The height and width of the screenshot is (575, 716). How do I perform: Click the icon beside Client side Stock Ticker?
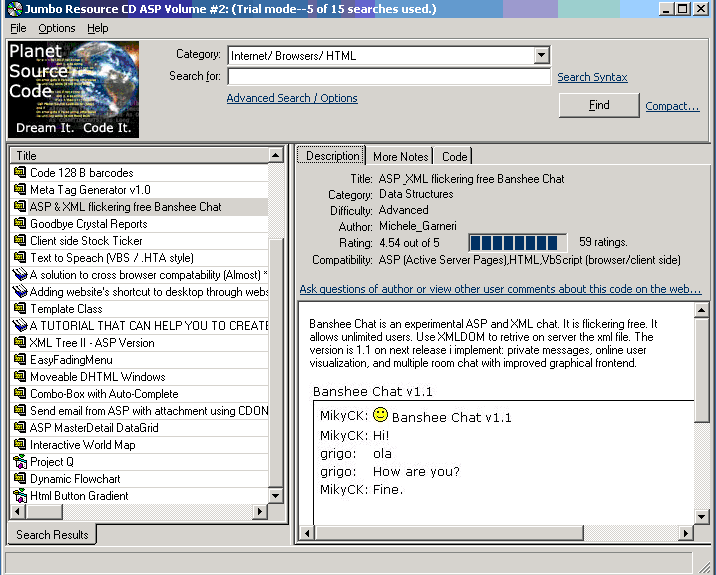tap(20, 240)
